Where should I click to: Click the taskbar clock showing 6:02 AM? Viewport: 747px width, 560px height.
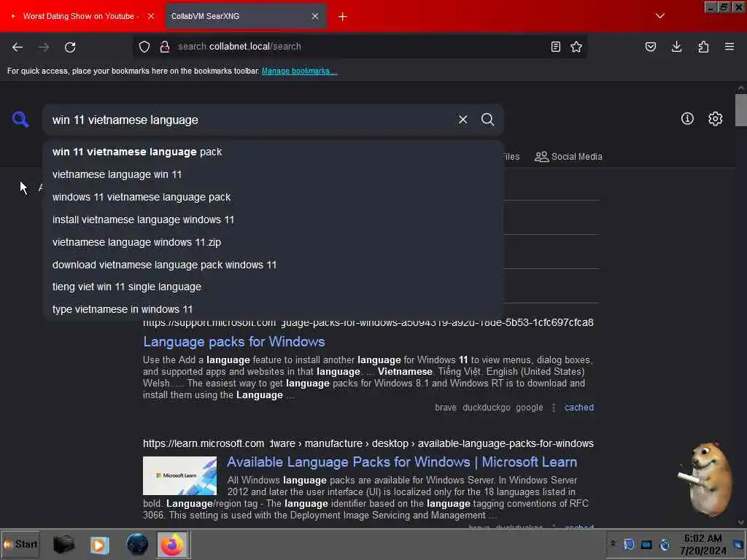tap(703, 544)
